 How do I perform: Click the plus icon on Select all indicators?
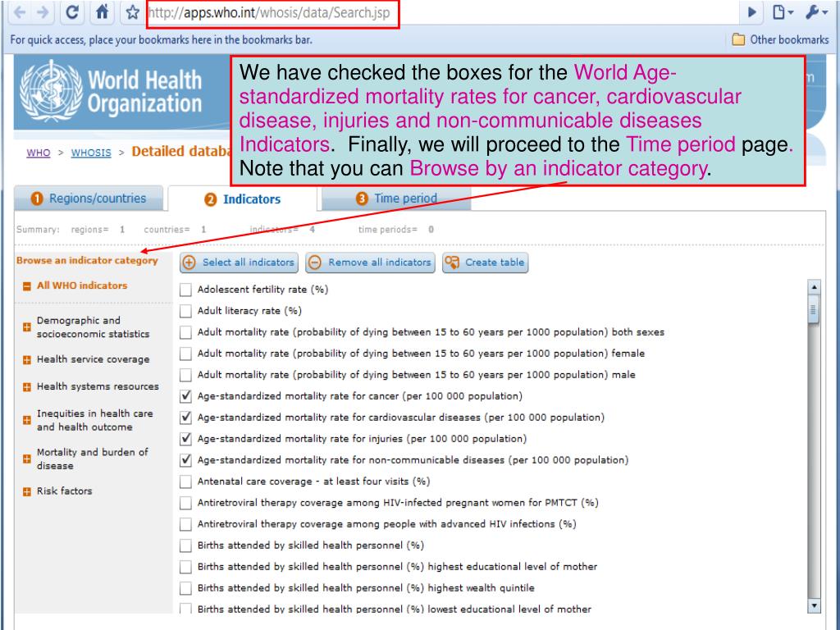coord(189,262)
